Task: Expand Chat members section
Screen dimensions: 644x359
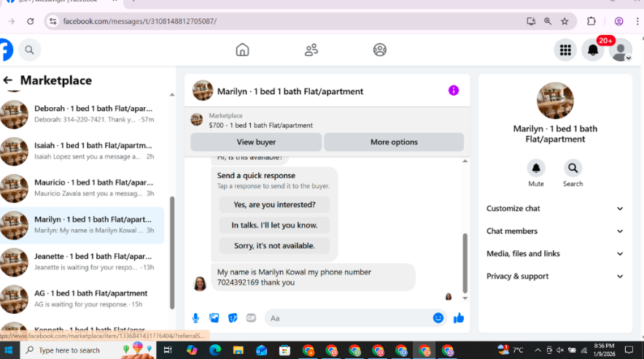Action: (x=555, y=231)
